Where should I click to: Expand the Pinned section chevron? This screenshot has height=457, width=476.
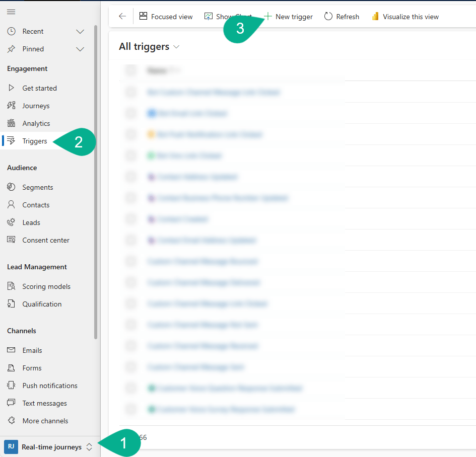click(80, 49)
